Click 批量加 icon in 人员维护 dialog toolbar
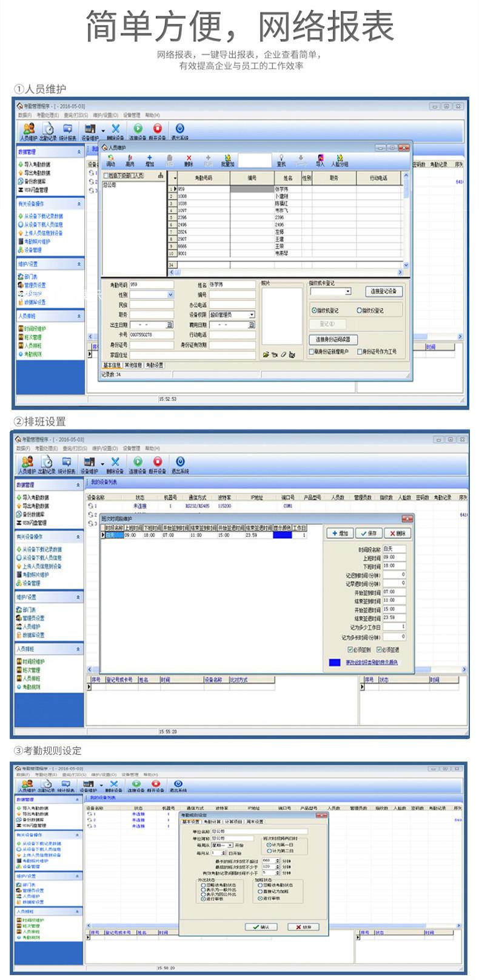 click(227, 158)
